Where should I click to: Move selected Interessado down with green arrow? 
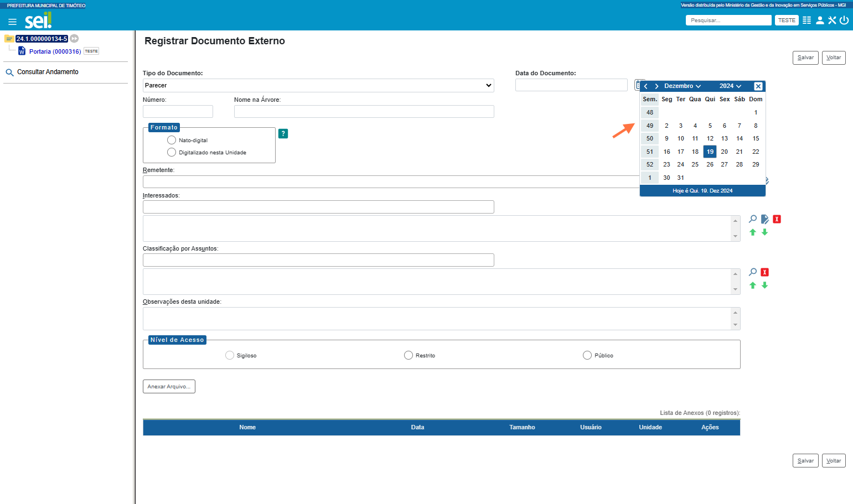(x=765, y=232)
